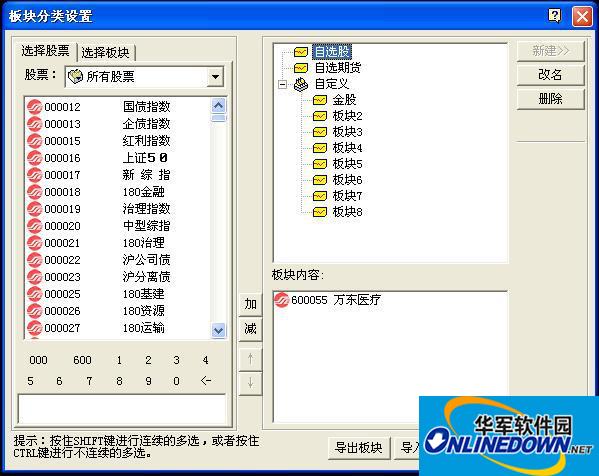Click the keypad key 4
599x476 pixels.
(206, 360)
